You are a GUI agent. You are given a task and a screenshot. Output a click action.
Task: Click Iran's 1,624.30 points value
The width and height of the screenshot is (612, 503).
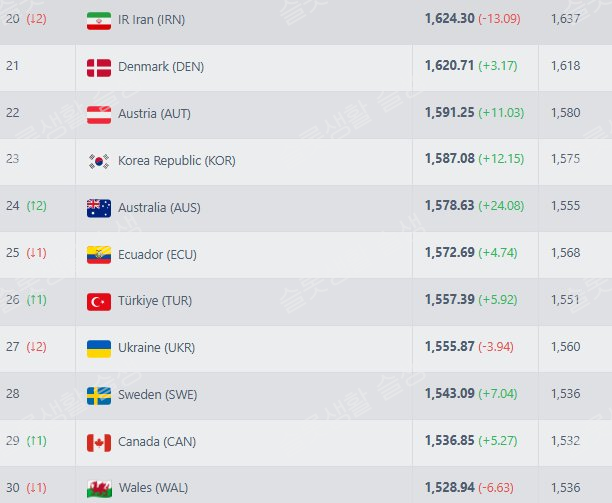click(x=450, y=18)
